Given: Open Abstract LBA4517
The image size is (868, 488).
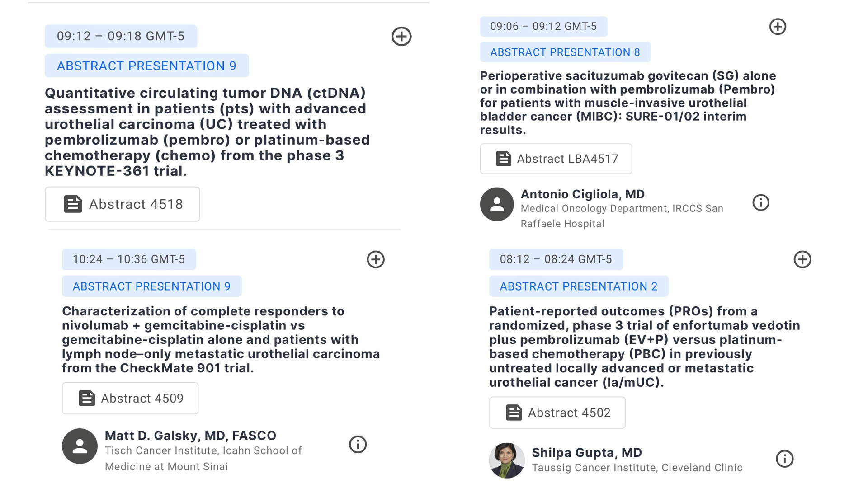Looking at the screenshot, I should 556,159.
